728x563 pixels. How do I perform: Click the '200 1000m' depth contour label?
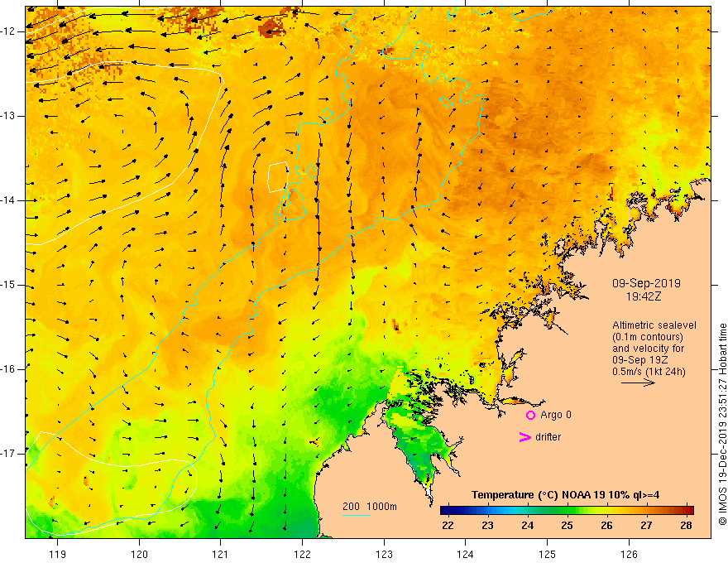click(x=370, y=507)
